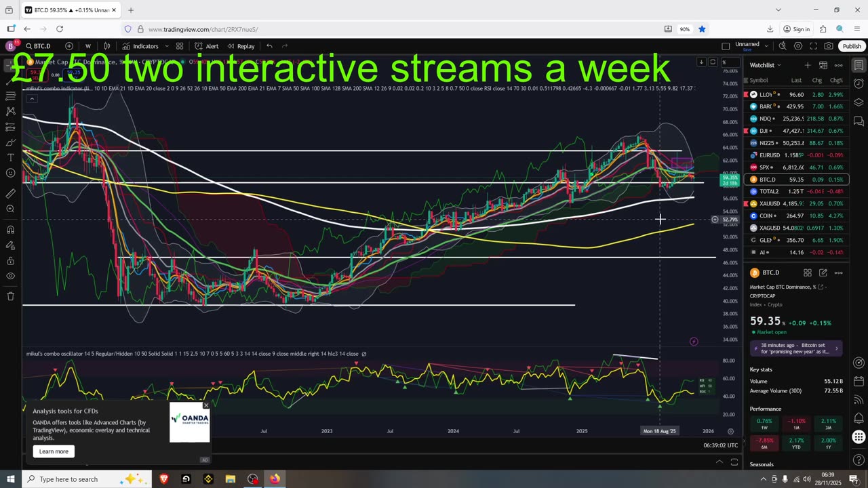
Task: Create an Alert from the toolbar
Action: click(207, 46)
